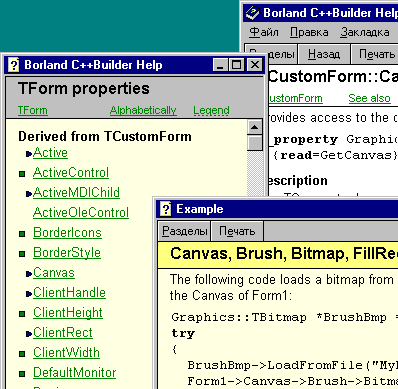Open the BorderIcons property link
The width and height of the screenshot is (398, 389).
(x=67, y=233)
